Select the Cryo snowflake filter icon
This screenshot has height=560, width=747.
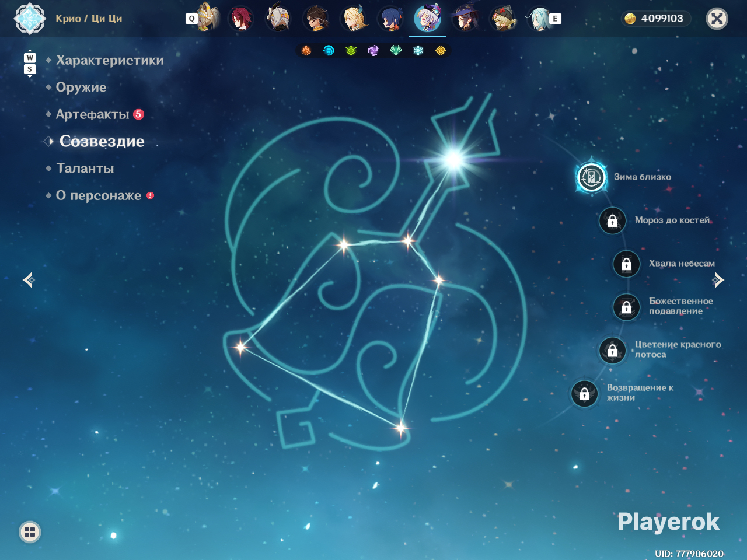(418, 51)
